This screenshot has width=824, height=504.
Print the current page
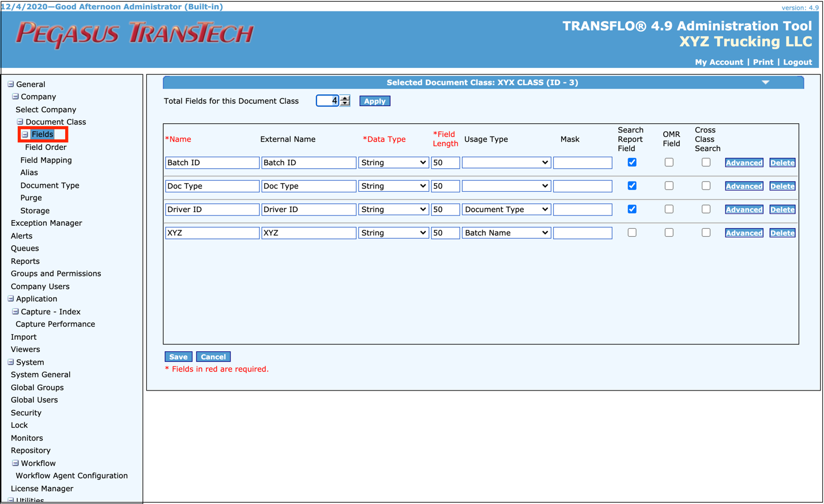(763, 62)
